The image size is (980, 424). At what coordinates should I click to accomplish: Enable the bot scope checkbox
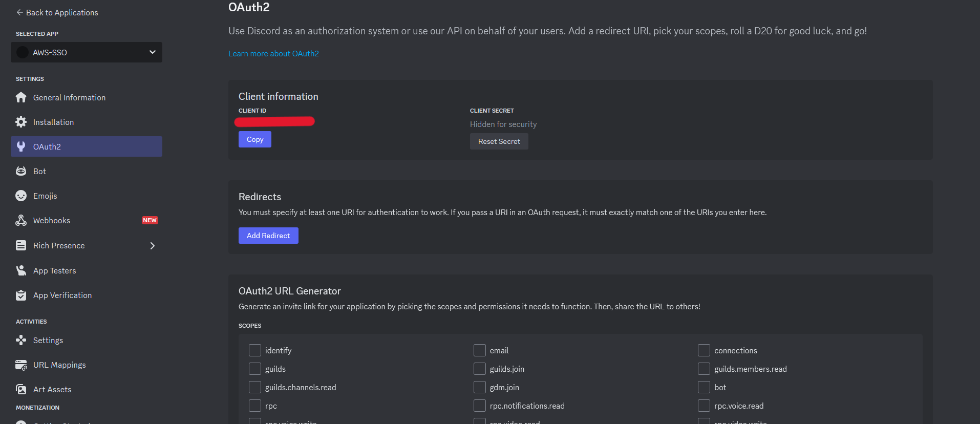pos(704,387)
